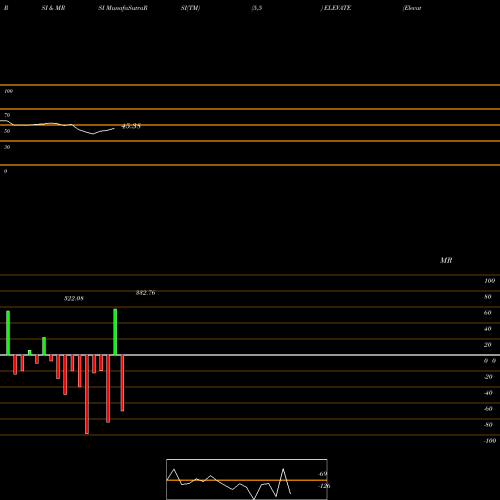Click the 'MR' panel label
The width and height of the screenshot is (500, 500).
point(446,260)
